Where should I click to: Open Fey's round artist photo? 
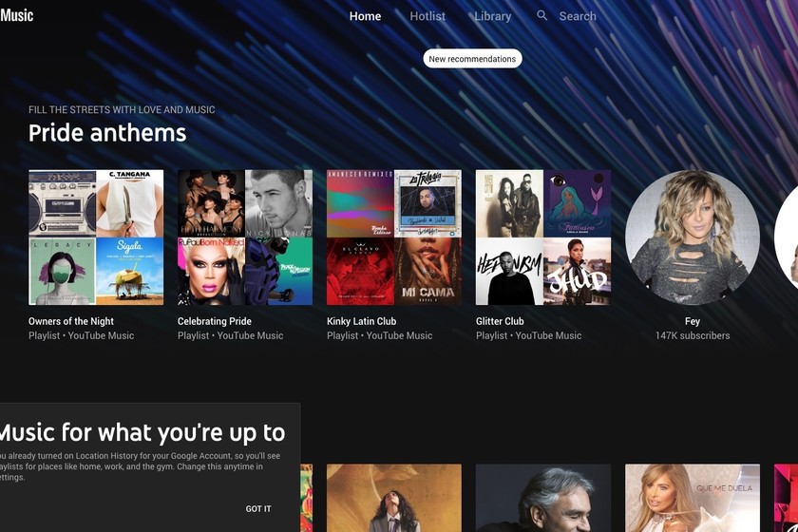[x=693, y=237]
